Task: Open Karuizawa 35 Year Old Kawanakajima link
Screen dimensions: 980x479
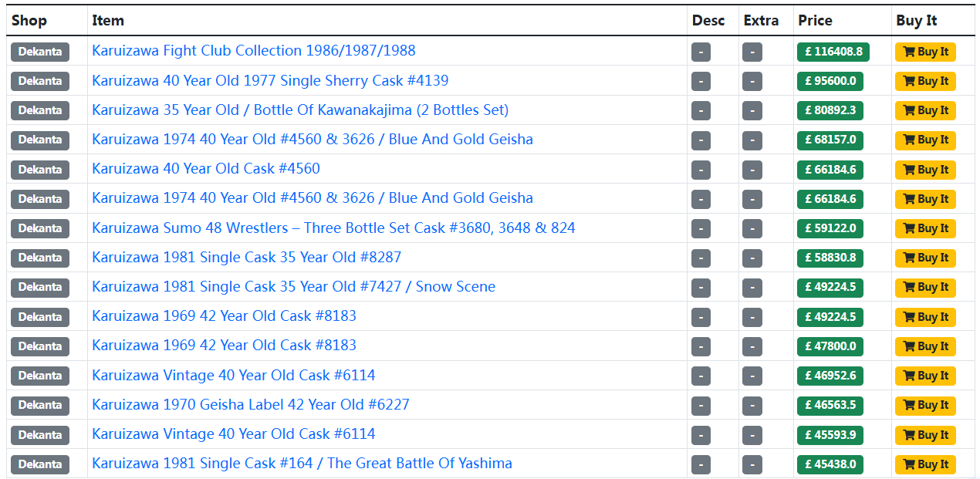Action: coord(299,110)
